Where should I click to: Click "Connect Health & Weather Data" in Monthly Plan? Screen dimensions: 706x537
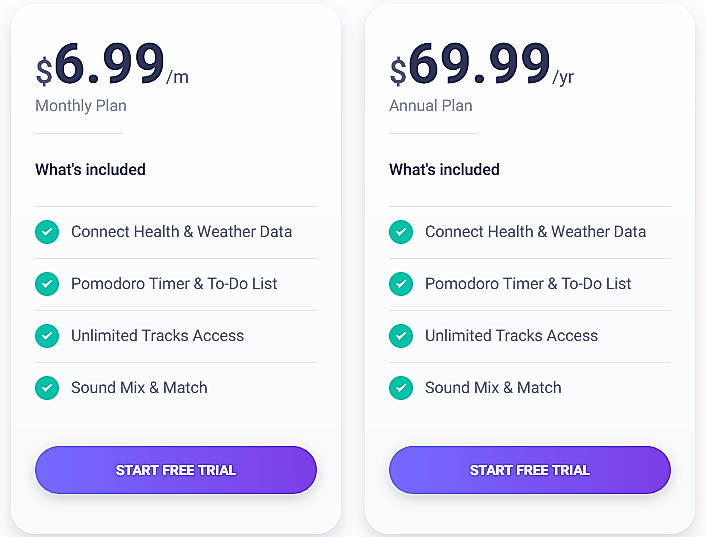(182, 232)
